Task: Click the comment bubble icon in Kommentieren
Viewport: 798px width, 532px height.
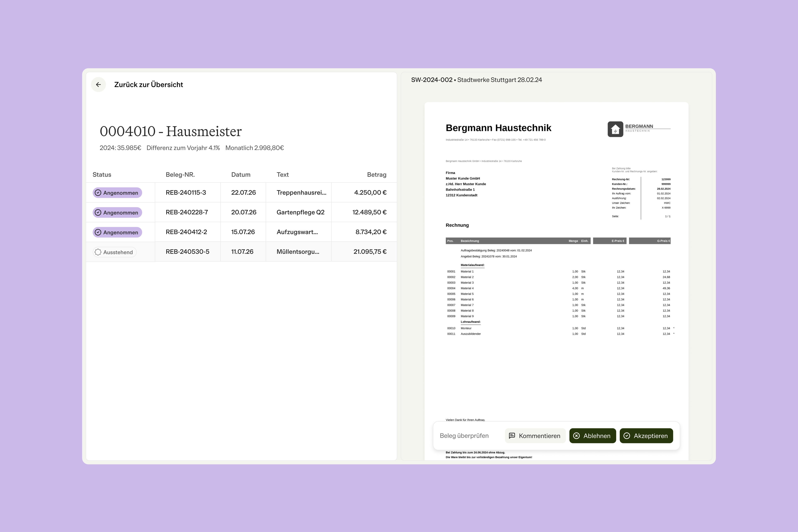Action: tap(512, 436)
